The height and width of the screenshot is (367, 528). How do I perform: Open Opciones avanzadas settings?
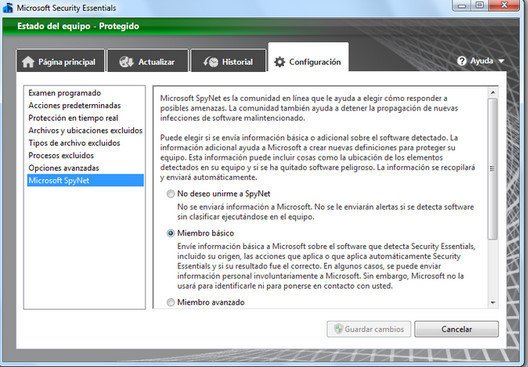pos(85,168)
